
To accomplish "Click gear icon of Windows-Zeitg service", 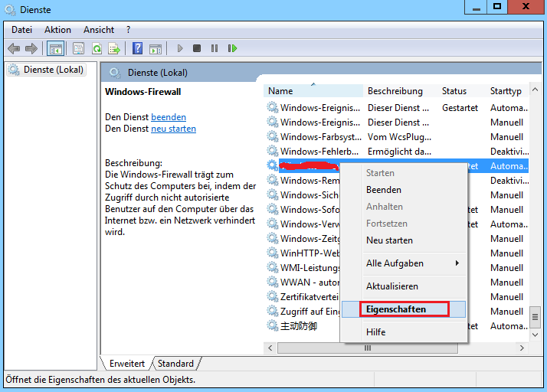I will [x=273, y=239].
